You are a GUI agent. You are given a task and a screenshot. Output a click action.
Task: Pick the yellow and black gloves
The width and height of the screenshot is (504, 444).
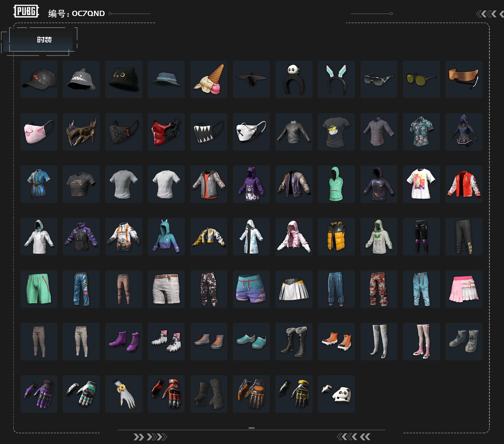pos(294,394)
